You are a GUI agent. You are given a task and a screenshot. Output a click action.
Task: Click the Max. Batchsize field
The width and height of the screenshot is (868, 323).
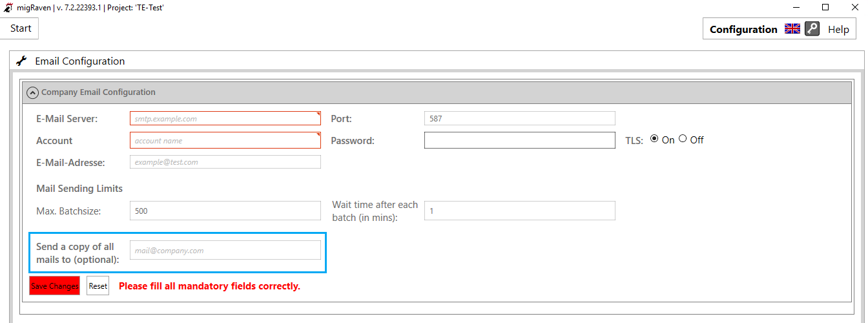point(225,211)
